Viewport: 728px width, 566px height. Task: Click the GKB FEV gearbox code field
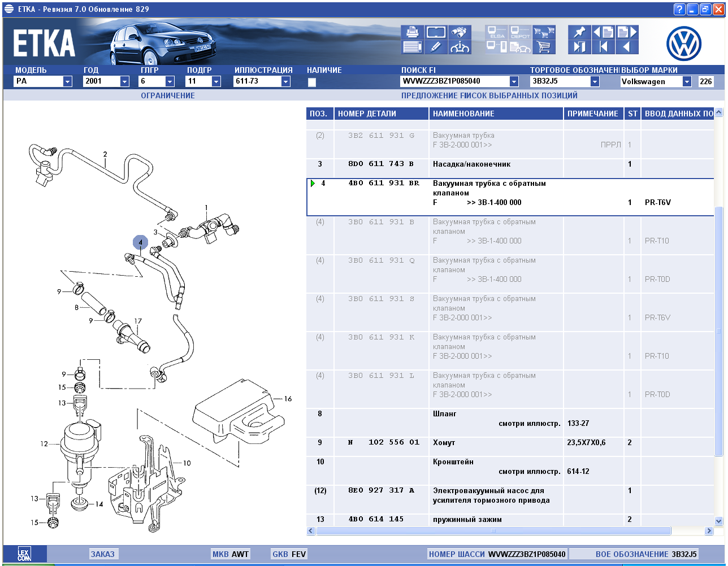pos(289,554)
